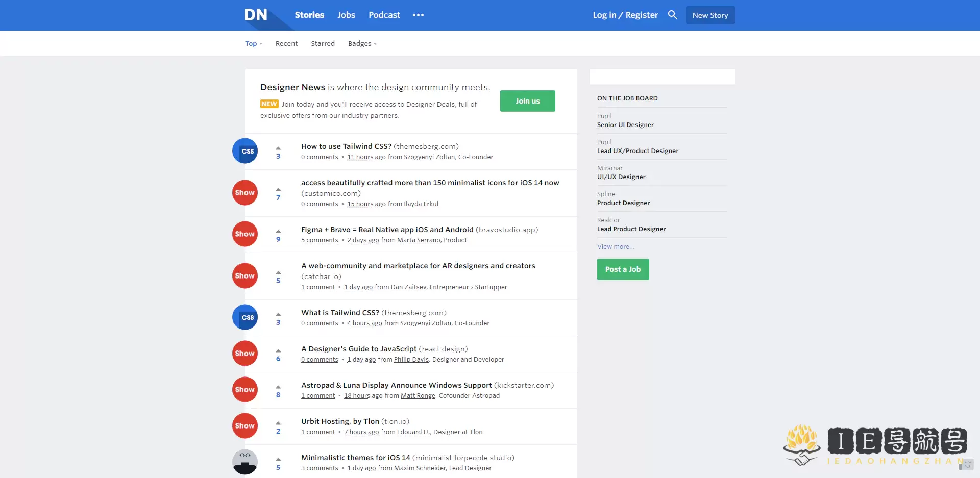View Dan Zaitsev's profile
The image size is (980, 478).
click(408, 287)
